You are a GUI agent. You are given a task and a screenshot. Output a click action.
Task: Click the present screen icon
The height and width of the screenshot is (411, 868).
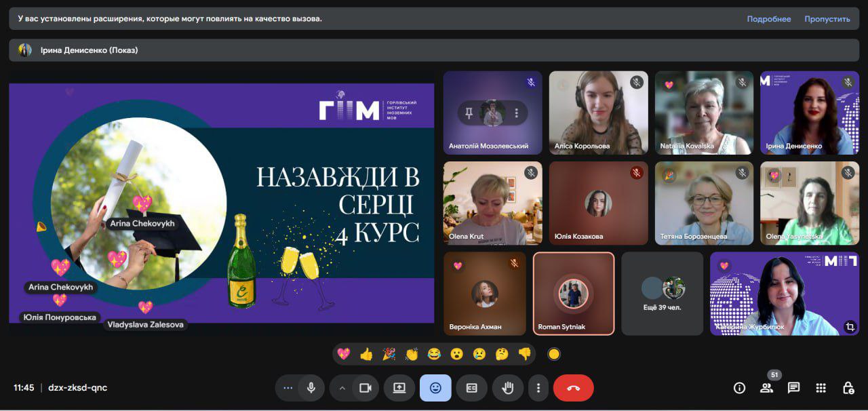[399, 388]
